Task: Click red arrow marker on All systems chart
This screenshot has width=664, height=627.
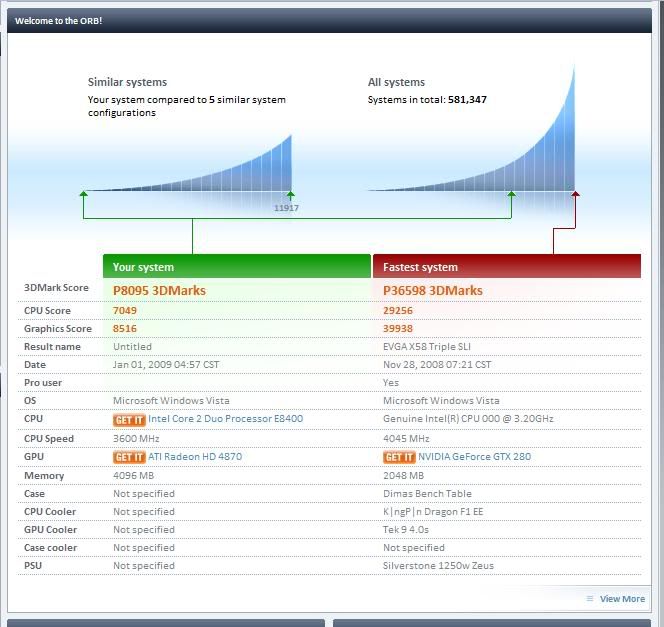Action: tap(575, 193)
